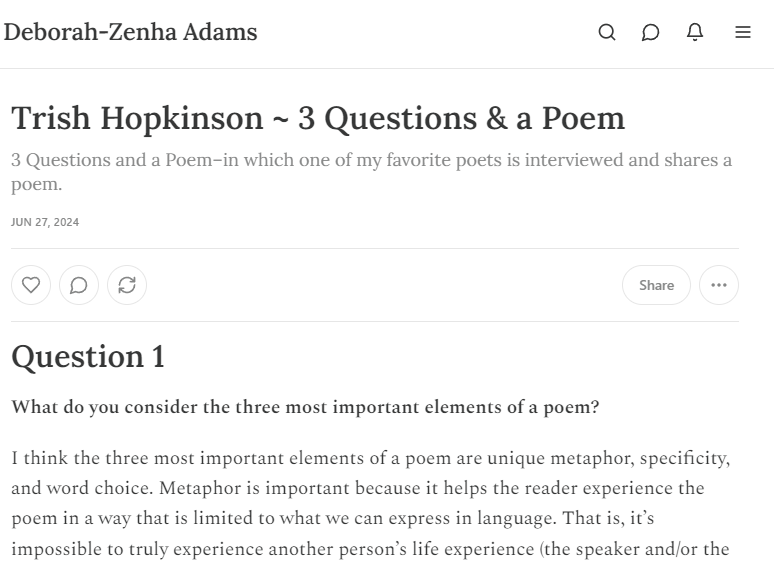Click the line starting 'and word choice'
Viewport: 774px width, 562px height.
[357, 489]
